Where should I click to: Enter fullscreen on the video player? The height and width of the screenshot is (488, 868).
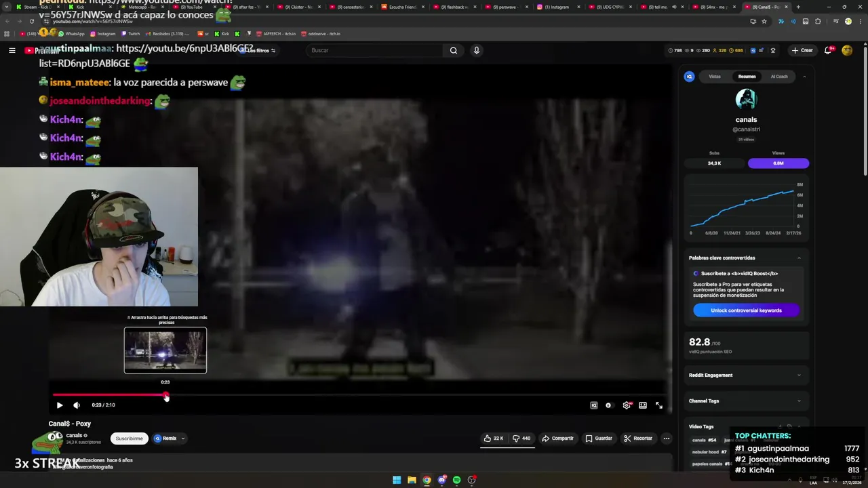click(x=659, y=405)
